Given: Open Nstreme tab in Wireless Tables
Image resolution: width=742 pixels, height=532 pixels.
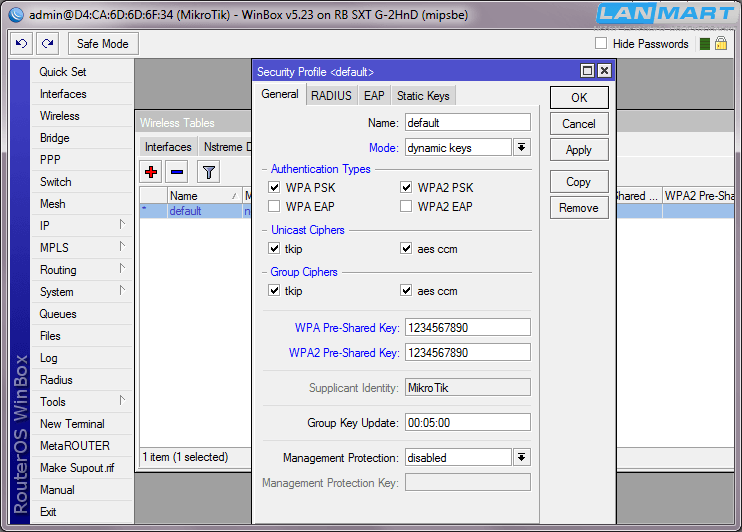Looking at the screenshot, I should pyautogui.click(x=225, y=147).
